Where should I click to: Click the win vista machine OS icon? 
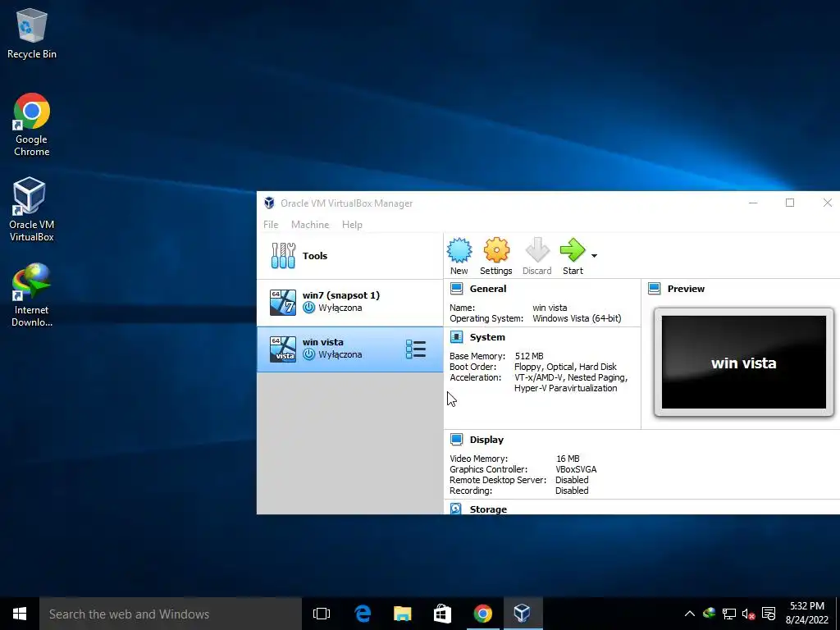point(283,349)
